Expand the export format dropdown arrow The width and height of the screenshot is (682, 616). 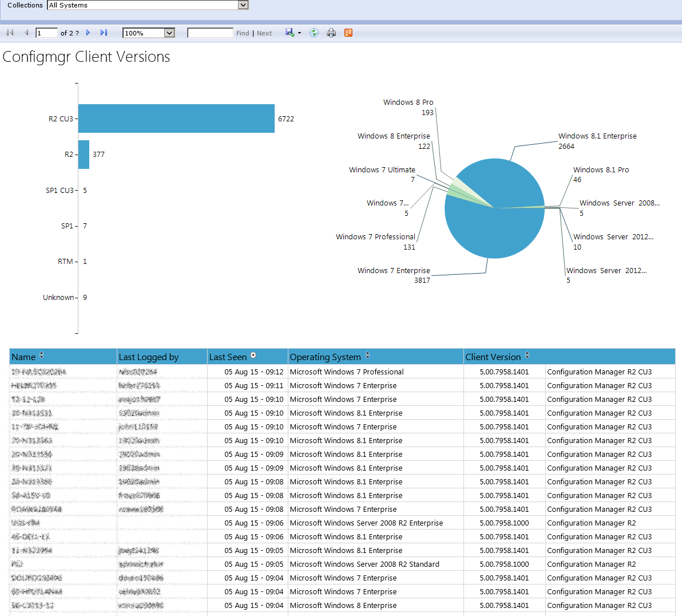[298, 33]
